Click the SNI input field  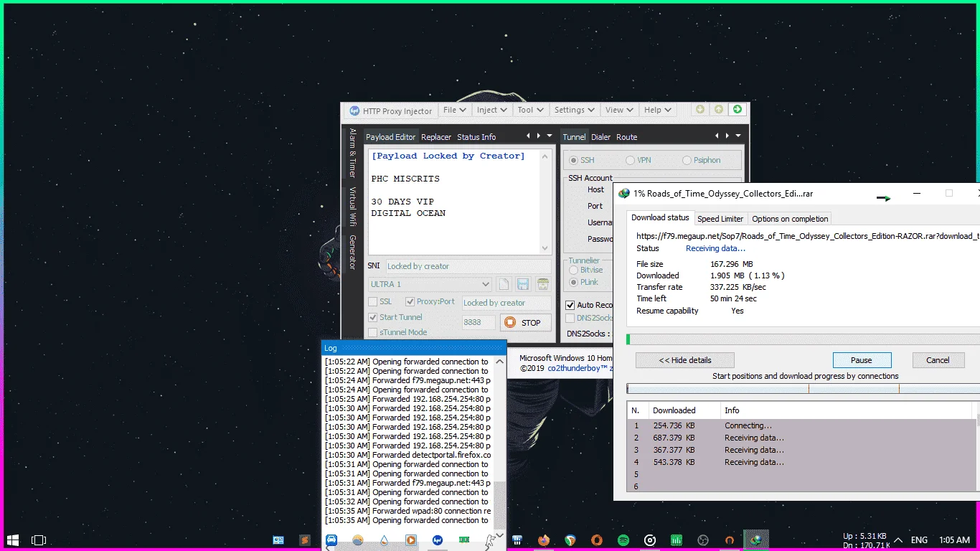[x=468, y=266]
